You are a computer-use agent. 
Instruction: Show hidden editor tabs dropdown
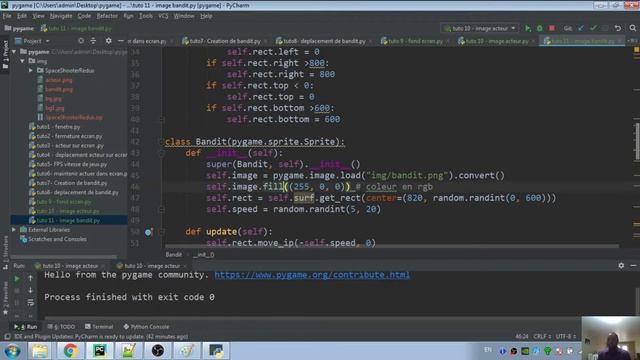click(x=632, y=41)
